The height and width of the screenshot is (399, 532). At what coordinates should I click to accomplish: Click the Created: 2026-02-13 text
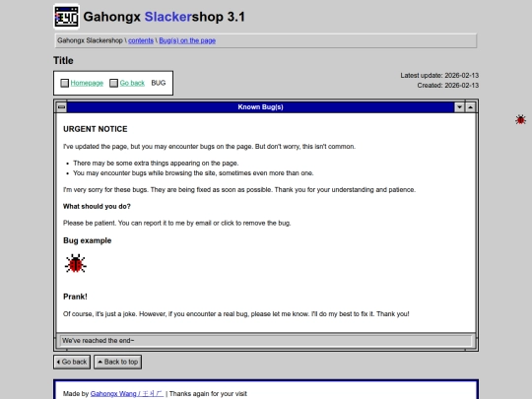(x=448, y=86)
